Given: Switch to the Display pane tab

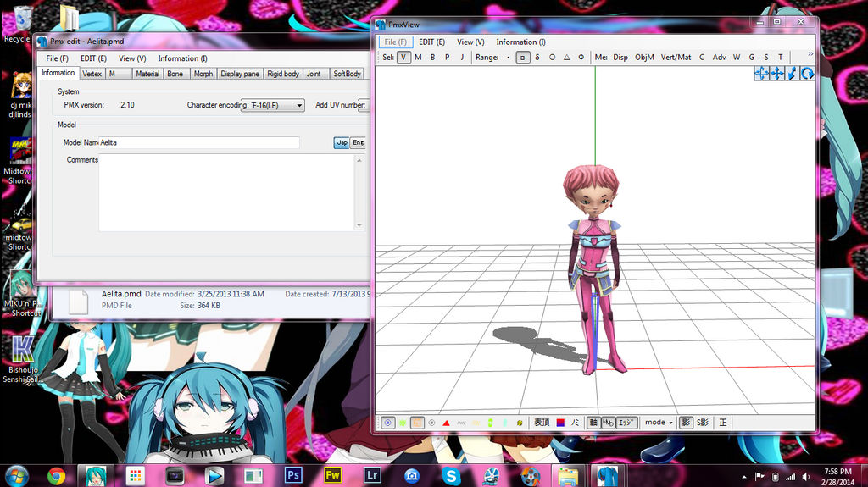Looking at the screenshot, I should point(240,74).
